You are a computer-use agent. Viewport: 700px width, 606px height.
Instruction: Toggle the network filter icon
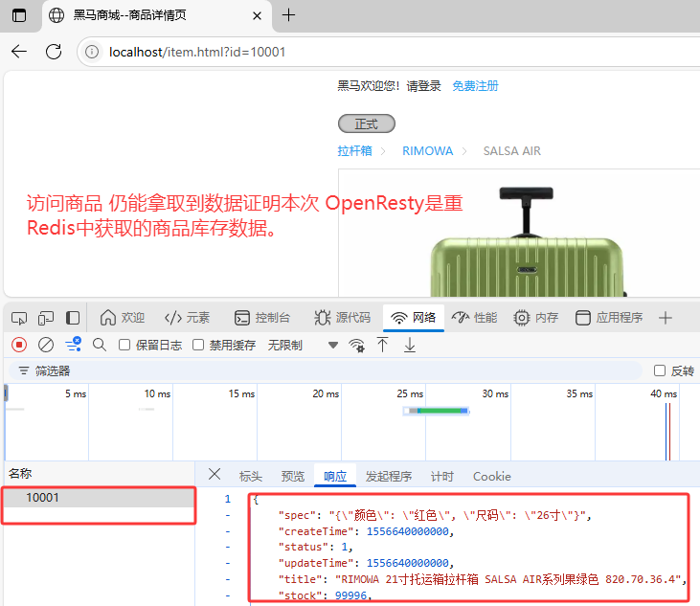73,345
